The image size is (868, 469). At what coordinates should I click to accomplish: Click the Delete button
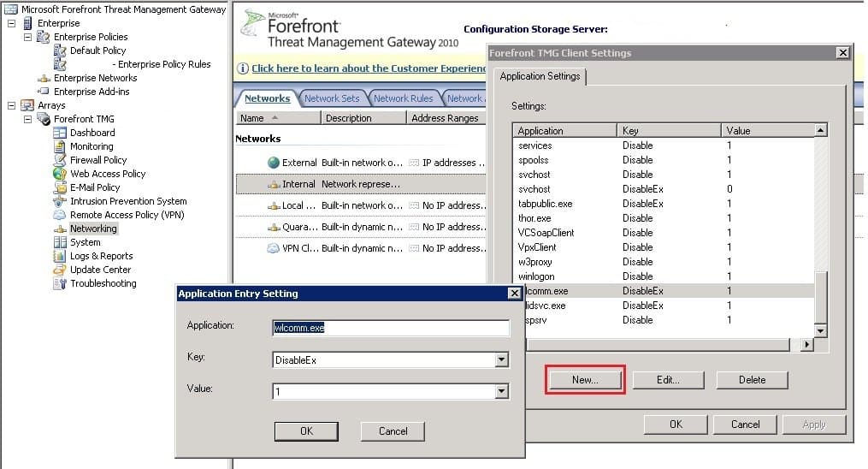click(x=752, y=380)
